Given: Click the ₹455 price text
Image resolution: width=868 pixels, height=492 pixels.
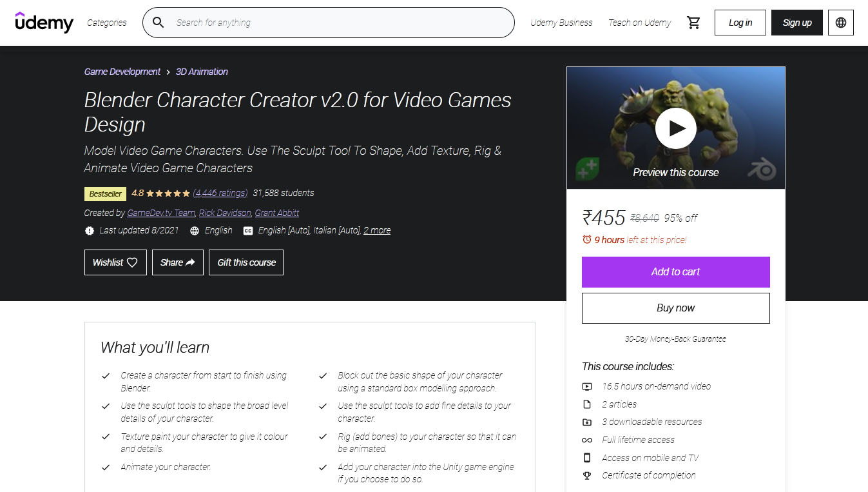Looking at the screenshot, I should [x=604, y=218].
